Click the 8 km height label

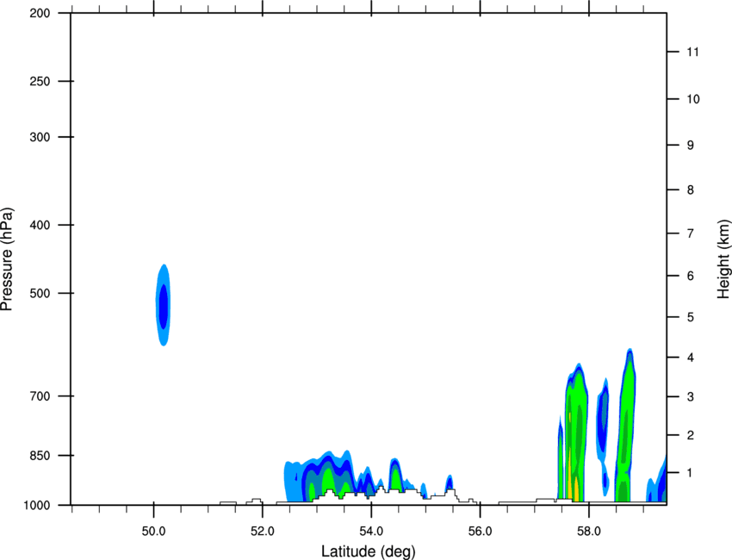tap(690, 190)
